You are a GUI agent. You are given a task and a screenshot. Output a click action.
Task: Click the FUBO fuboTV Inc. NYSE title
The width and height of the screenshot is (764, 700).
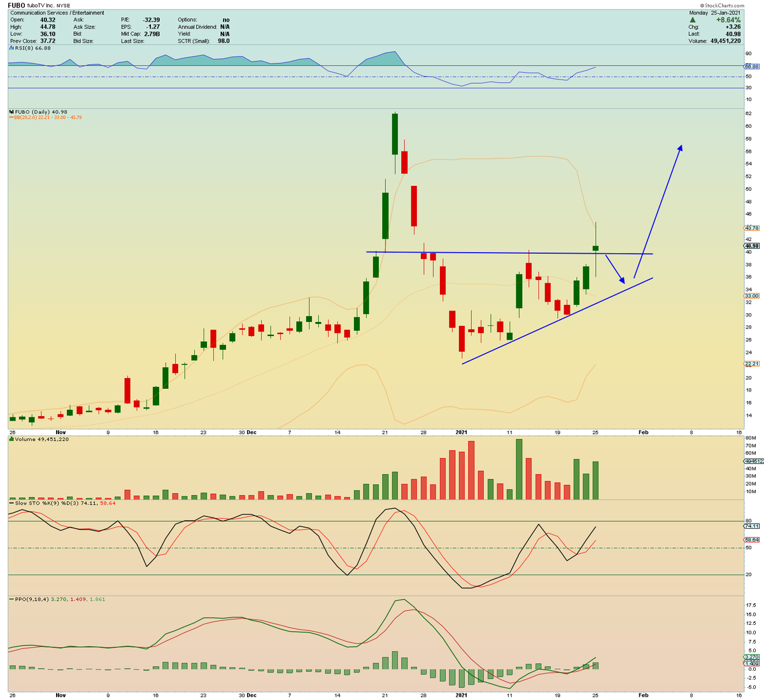[x=38, y=5]
